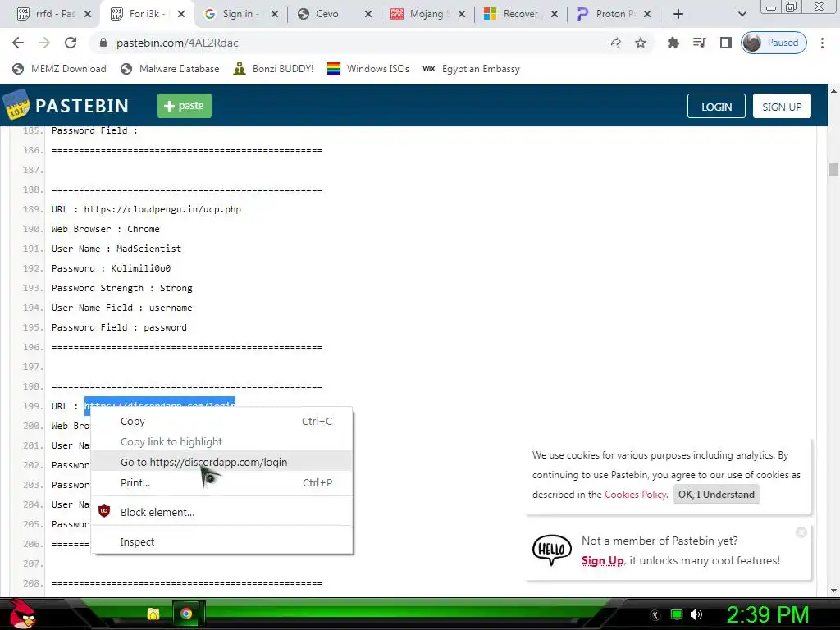Select Inspect in the context menu
The width and height of the screenshot is (840, 630).
(x=221, y=541)
